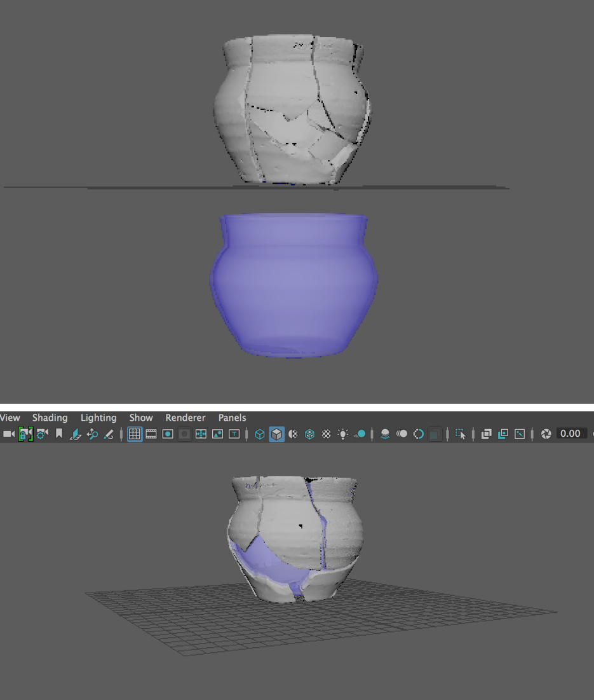Click the Isolate Select cursor icon
Image resolution: width=594 pixels, height=700 pixels.
click(x=461, y=434)
